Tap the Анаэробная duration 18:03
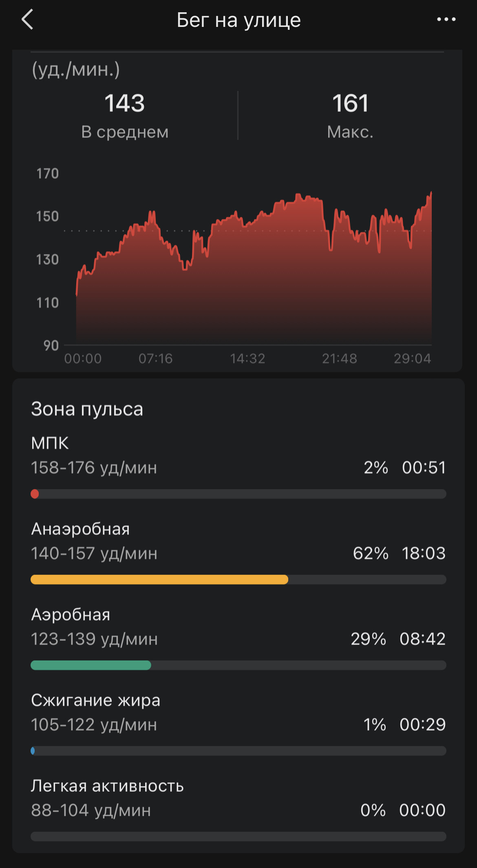 pos(424,553)
